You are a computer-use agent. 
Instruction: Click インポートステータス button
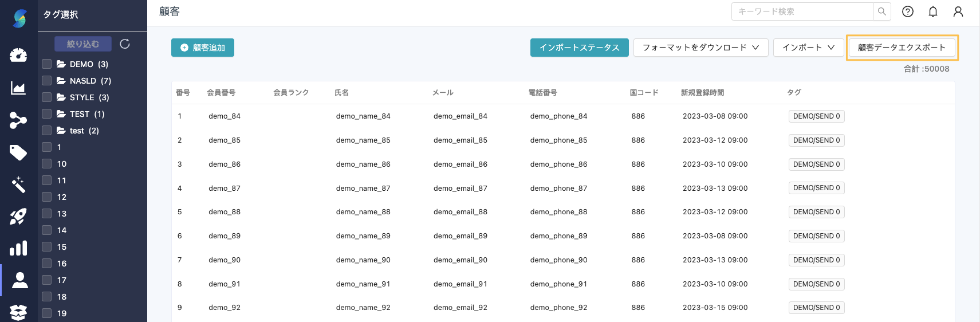[x=580, y=48]
